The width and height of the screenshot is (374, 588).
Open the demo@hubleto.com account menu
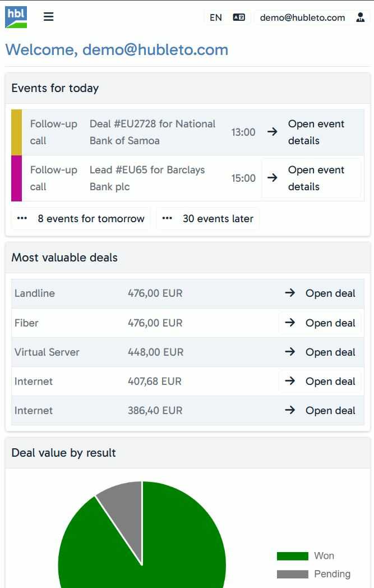click(302, 17)
